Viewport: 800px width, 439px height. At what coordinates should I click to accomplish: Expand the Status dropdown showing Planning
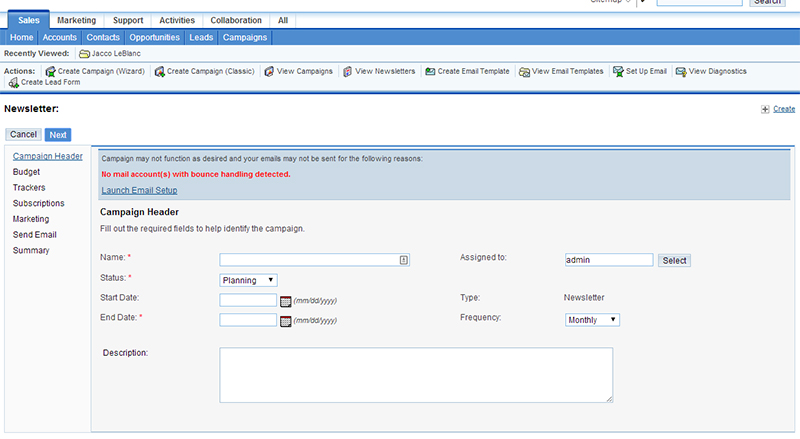click(x=248, y=280)
